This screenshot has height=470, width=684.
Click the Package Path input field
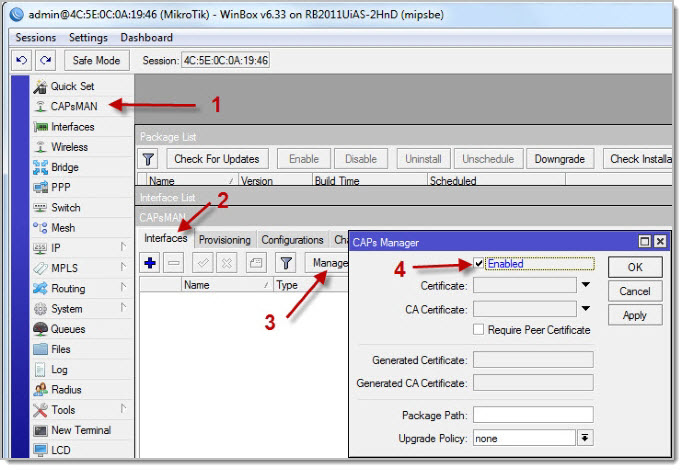(533, 415)
